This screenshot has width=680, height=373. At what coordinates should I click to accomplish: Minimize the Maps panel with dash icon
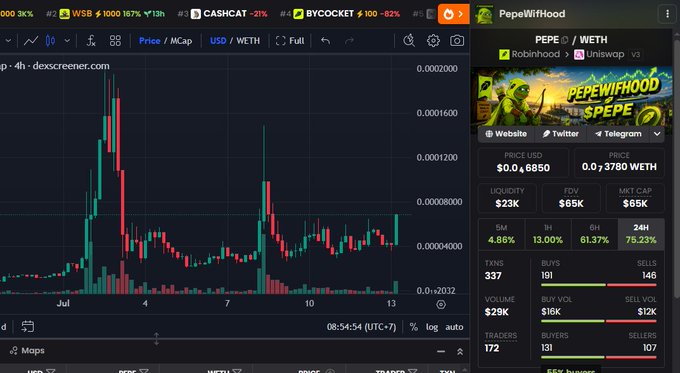click(x=441, y=351)
